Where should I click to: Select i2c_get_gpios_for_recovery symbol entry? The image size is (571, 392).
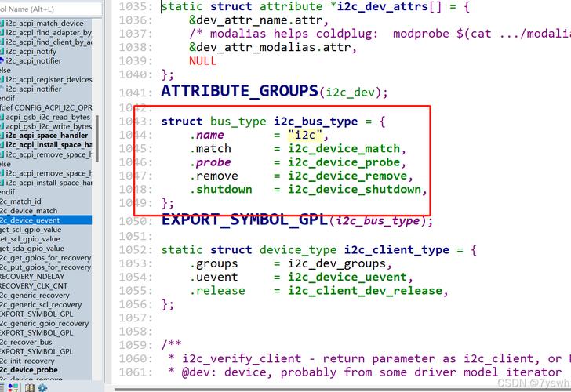[x=45, y=258]
